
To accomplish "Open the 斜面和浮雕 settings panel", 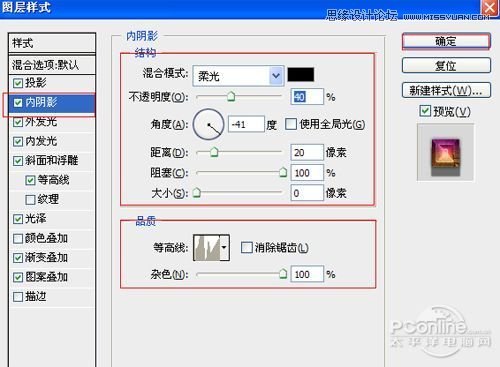I will pos(52,161).
